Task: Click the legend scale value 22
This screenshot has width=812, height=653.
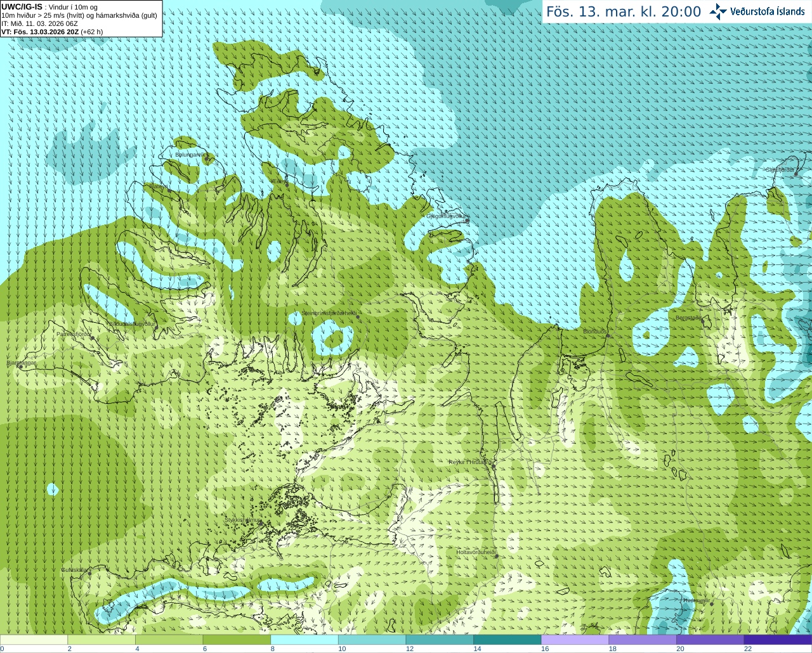Action: (x=748, y=649)
